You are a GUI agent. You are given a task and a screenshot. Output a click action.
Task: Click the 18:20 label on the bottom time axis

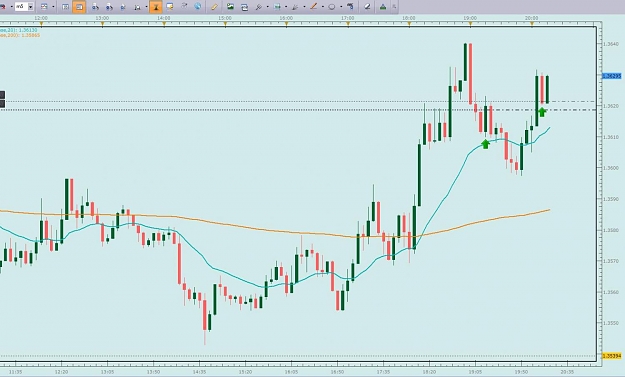(429, 372)
